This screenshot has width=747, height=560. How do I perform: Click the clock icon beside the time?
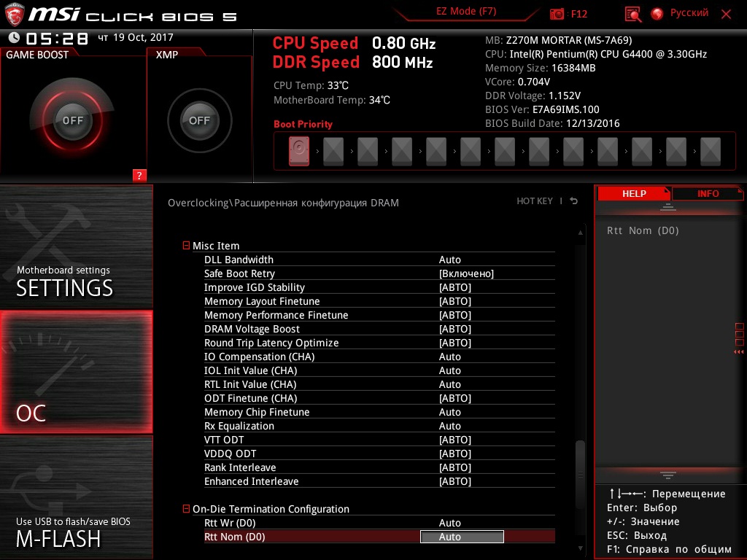(x=15, y=37)
